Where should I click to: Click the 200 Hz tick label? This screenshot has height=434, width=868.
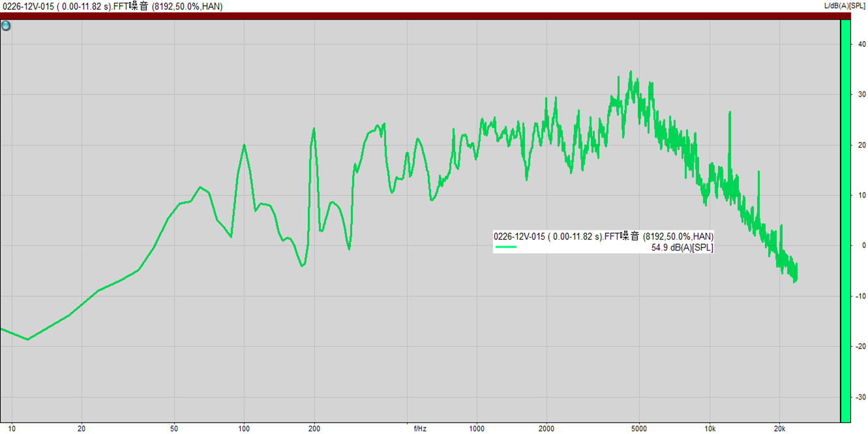tap(314, 429)
